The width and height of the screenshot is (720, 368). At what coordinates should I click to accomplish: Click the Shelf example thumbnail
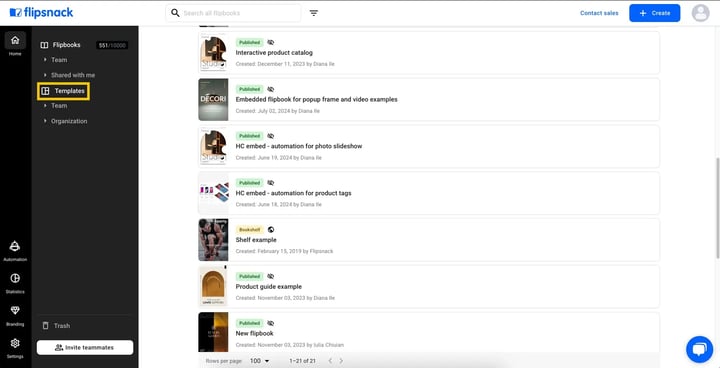tap(213, 240)
